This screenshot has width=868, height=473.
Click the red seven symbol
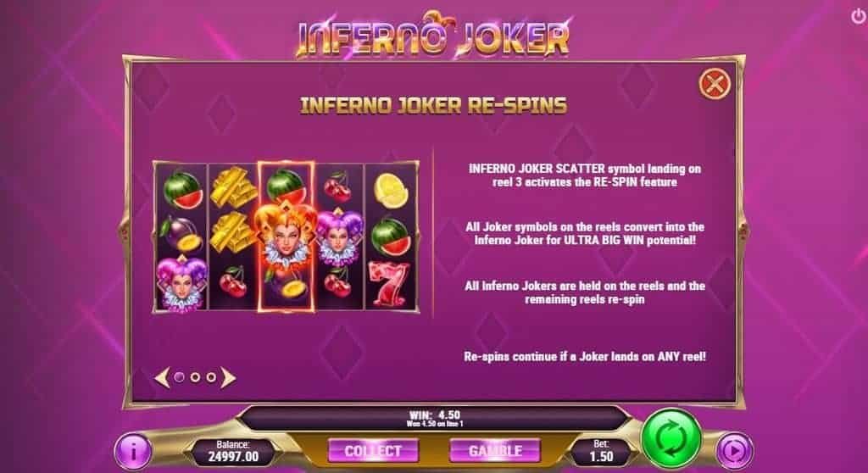392,284
